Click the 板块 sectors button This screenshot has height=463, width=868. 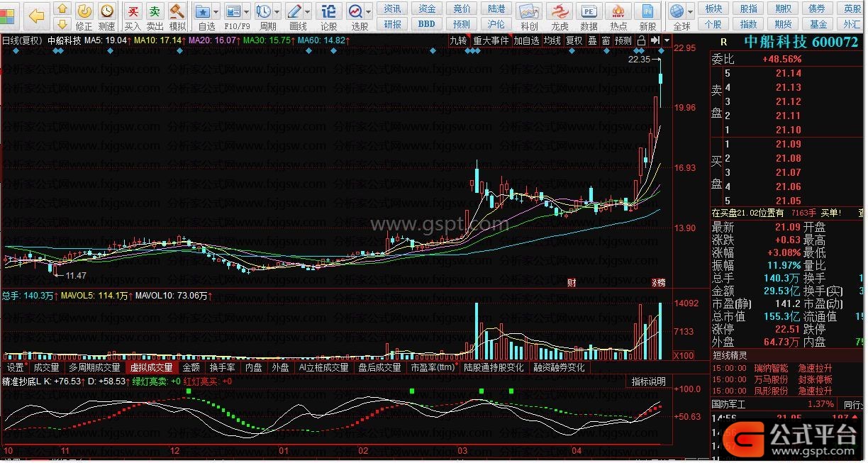(x=714, y=9)
